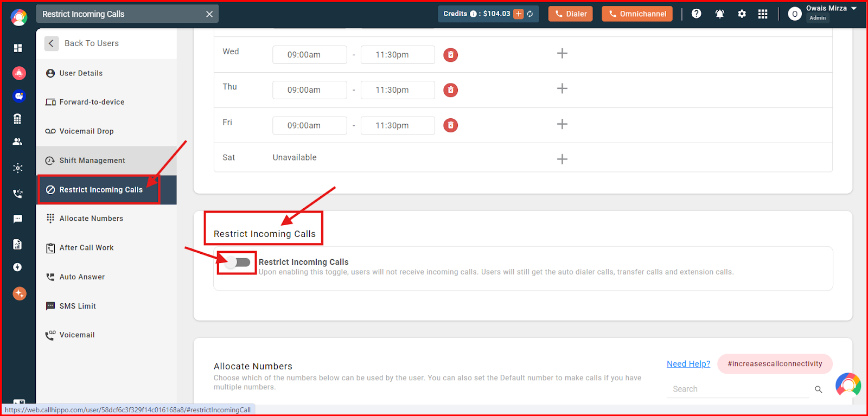The image size is (868, 416).
Task: Click the search magnifier icon
Action: [x=819, y=389]
